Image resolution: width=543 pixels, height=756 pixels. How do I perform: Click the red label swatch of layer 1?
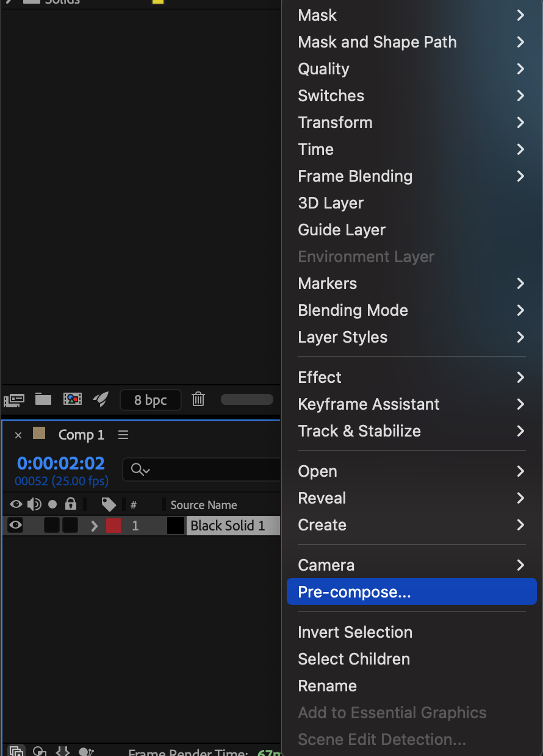[x=113, y=526]
